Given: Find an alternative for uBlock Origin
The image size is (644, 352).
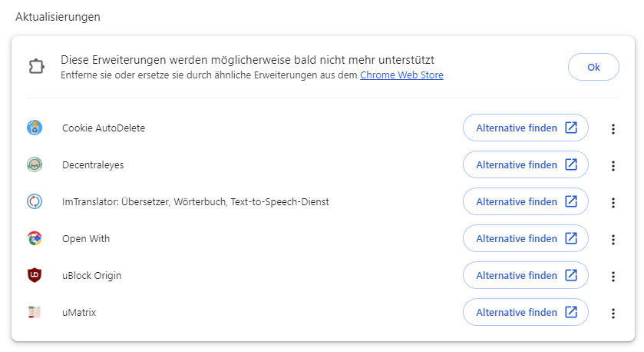Looking at the screenshot, I should tap(525, 275).
